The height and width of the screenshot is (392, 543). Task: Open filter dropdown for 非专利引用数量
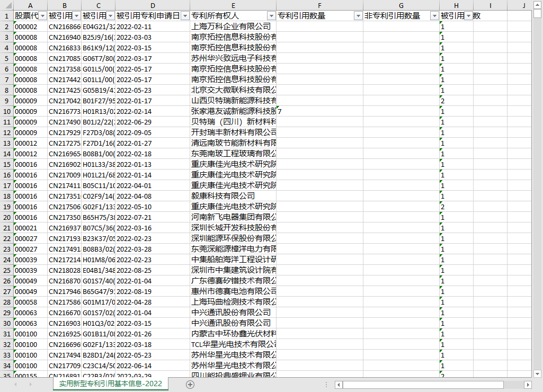tap(434, 16)
